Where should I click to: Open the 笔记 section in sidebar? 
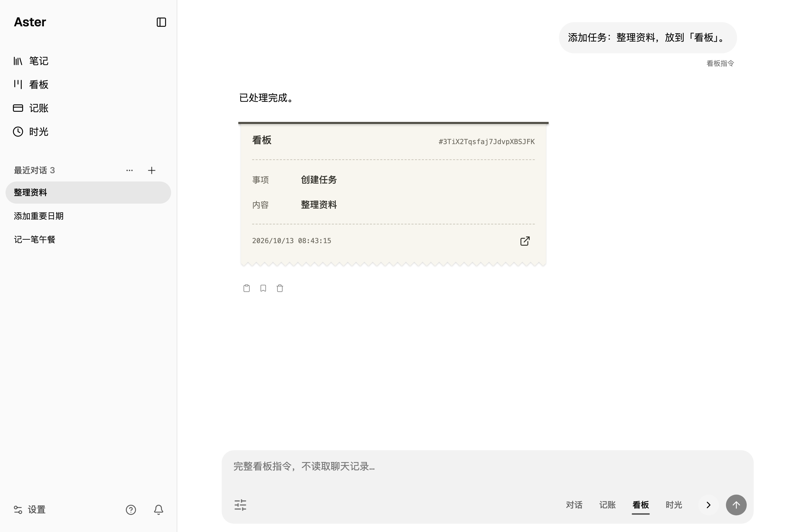(x=31, y=61)
